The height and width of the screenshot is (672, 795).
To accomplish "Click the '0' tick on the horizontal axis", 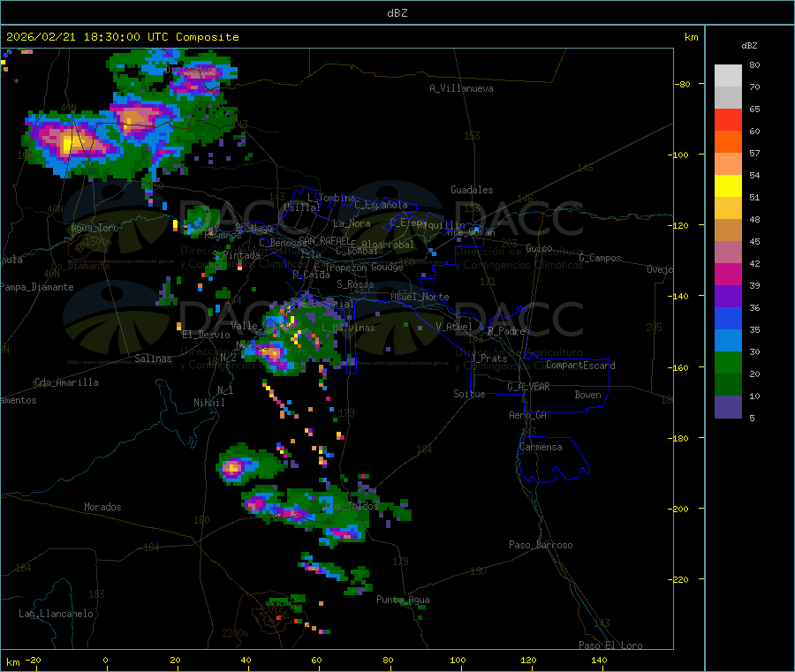I will (x=105, y=661).
